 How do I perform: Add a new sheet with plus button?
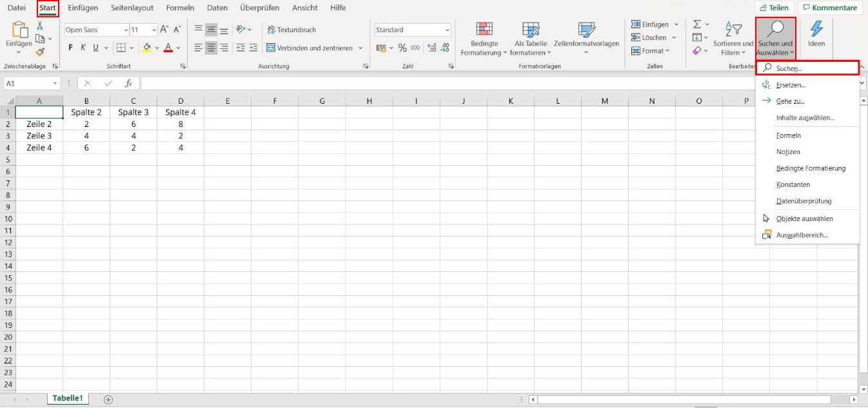click(x=108, y=399)
